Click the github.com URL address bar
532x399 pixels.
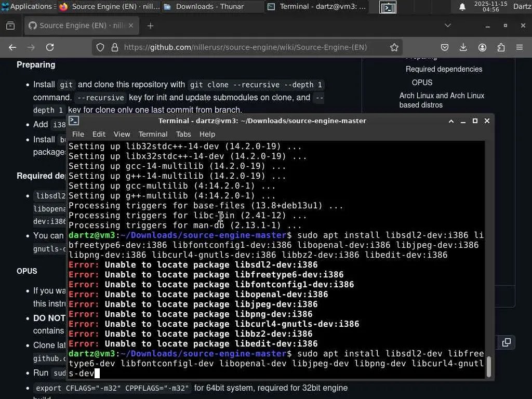tap(245, 47)
